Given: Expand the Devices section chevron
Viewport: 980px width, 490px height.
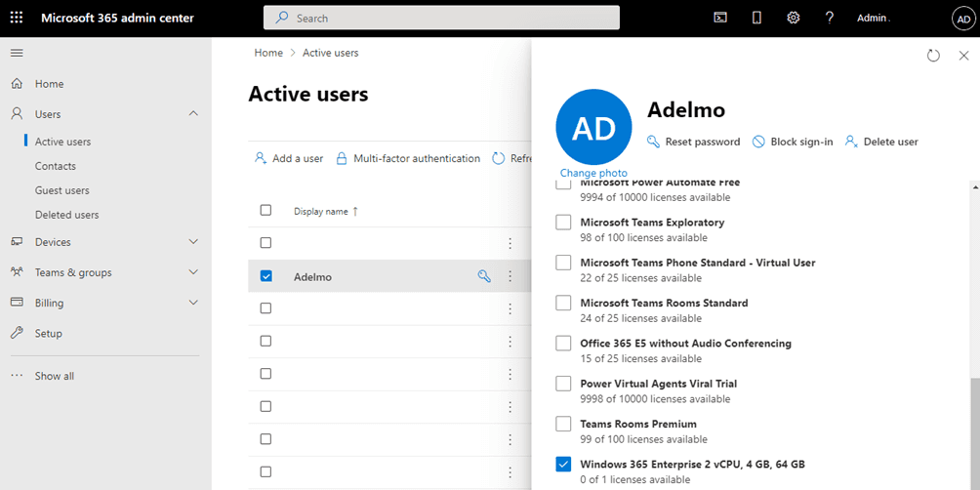Looking at the screenshot, I should pyautogui.click(x=193, y=242).
